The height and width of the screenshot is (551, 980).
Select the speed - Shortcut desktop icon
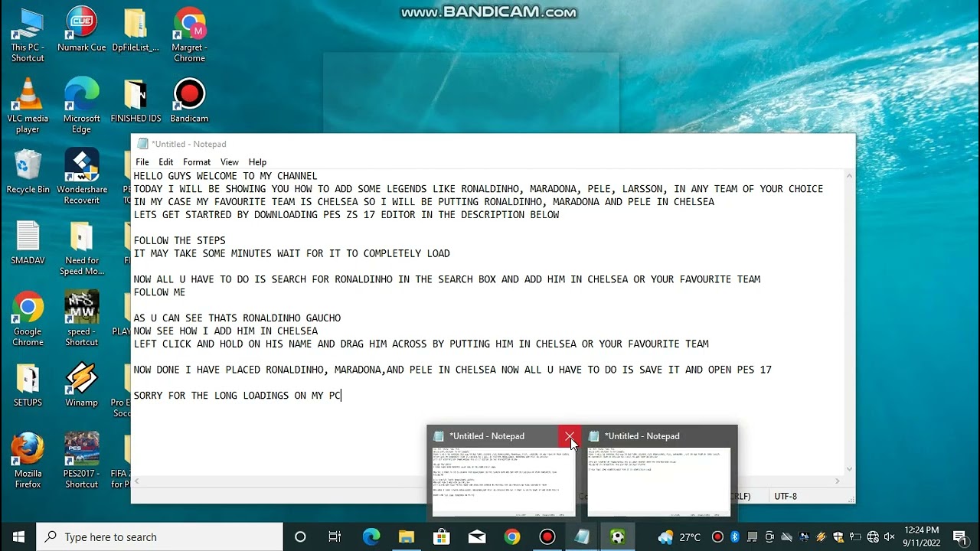click(82, 318)
